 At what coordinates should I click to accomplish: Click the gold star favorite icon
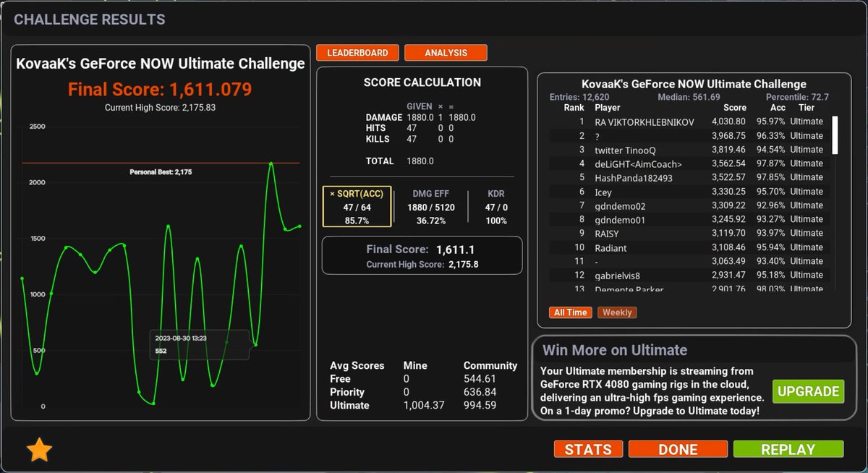(x=39, y=450)
